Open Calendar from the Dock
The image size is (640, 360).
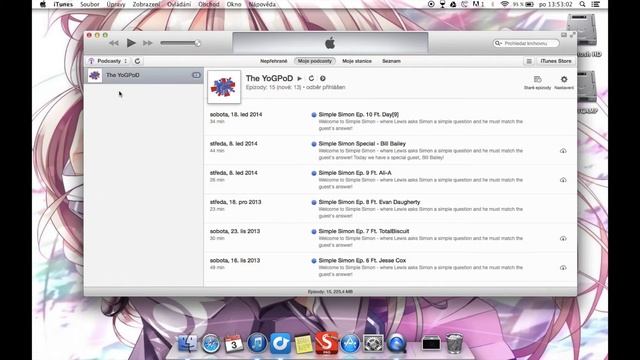234,344
